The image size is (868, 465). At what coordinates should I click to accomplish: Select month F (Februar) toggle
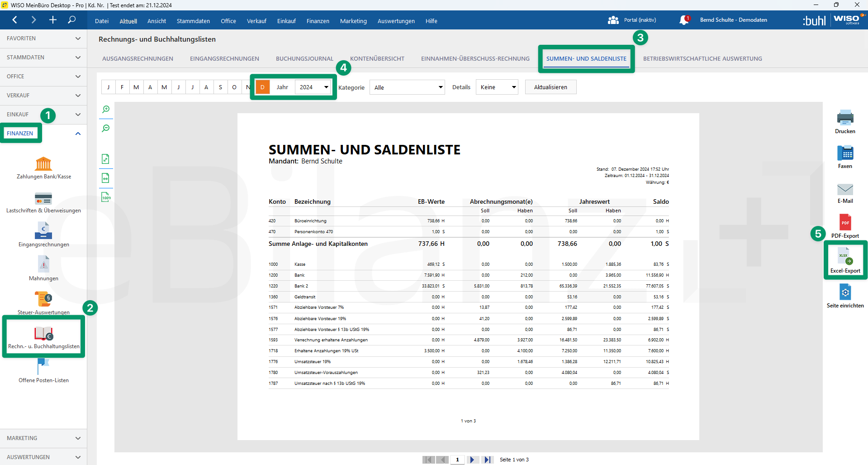coord(122,87)
